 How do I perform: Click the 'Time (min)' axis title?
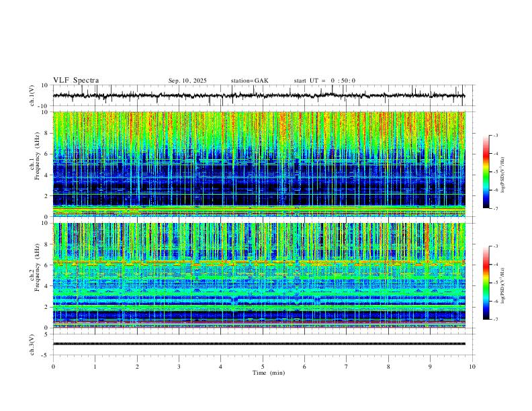pyautogui.click(x=269, y=373)
